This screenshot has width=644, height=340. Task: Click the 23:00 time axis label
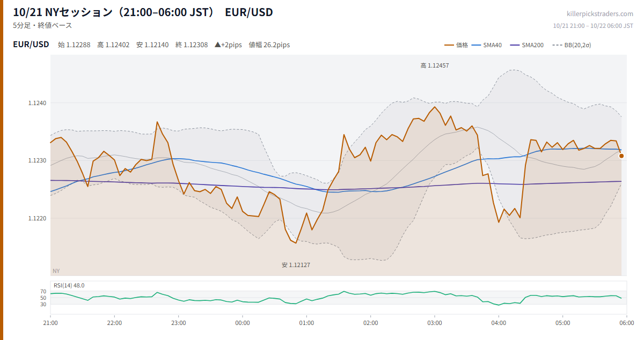point(179,323)
